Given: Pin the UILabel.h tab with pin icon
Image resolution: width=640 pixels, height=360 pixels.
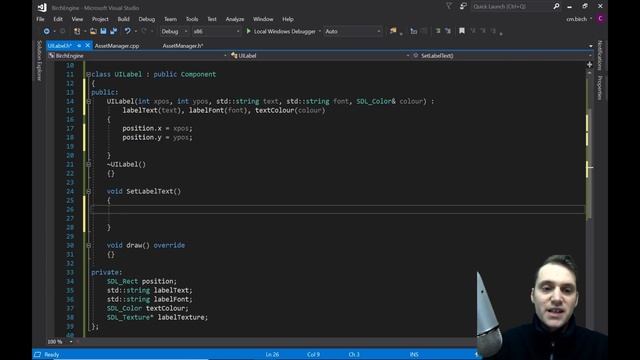Looking at the screenshot, I should point(79,46).
